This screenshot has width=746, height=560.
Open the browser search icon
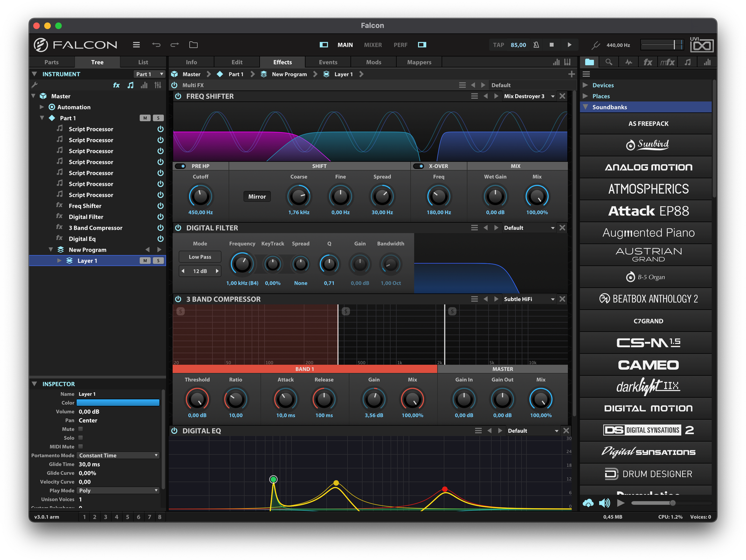[x=609, y=62]
